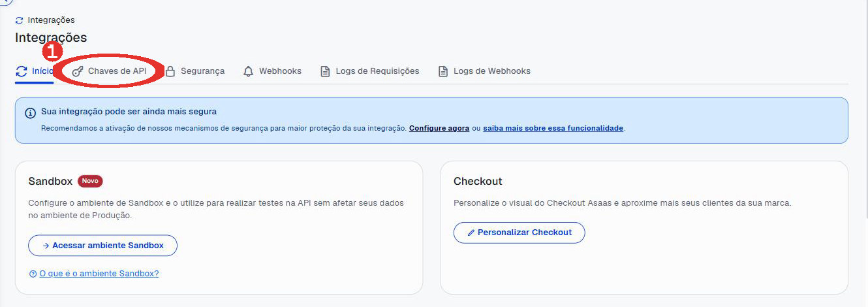Open the Webhooks tab

pos(272,71)
